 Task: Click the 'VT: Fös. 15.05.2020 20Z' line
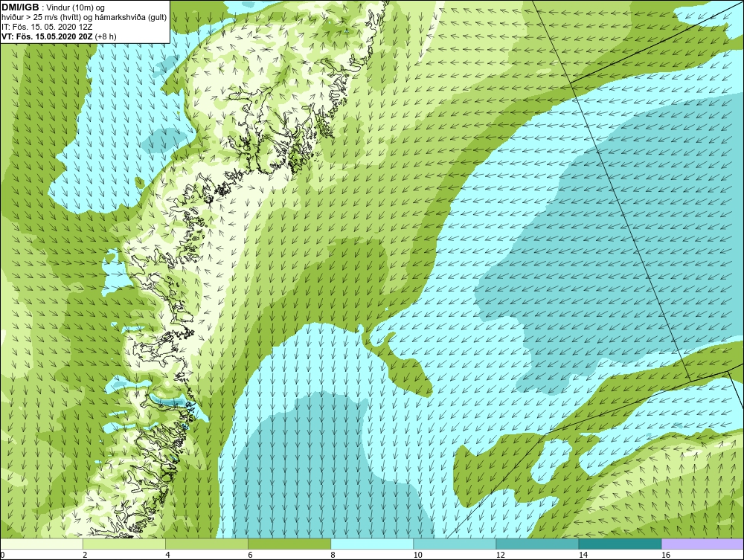60,36
